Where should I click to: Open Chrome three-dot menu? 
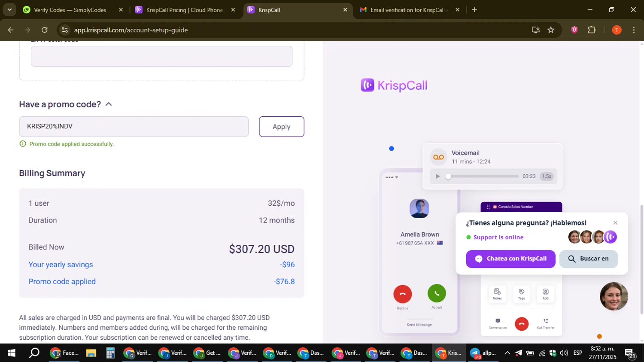point(634,30)
